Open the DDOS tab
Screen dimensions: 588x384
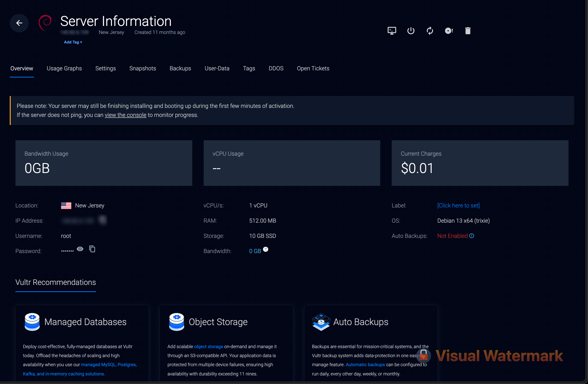tap(276, 68)
